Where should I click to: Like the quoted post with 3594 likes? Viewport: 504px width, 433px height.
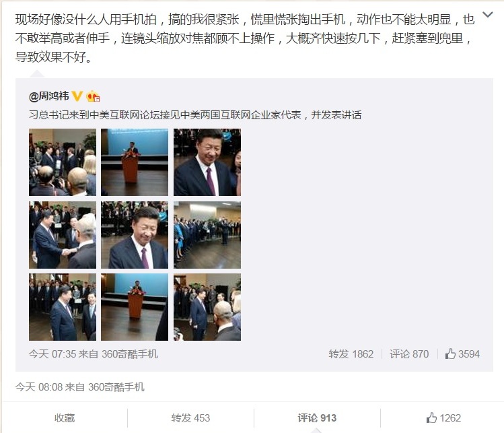click(x=462, y=354)
